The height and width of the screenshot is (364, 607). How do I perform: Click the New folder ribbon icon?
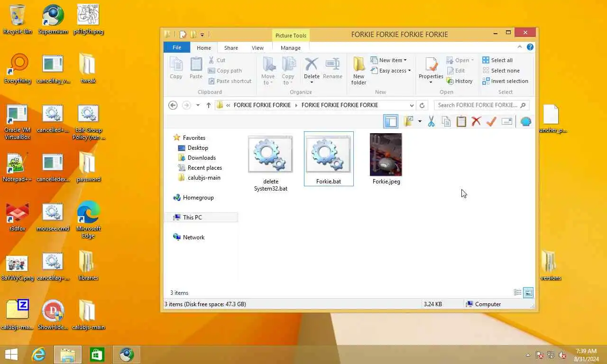(359, 71)
